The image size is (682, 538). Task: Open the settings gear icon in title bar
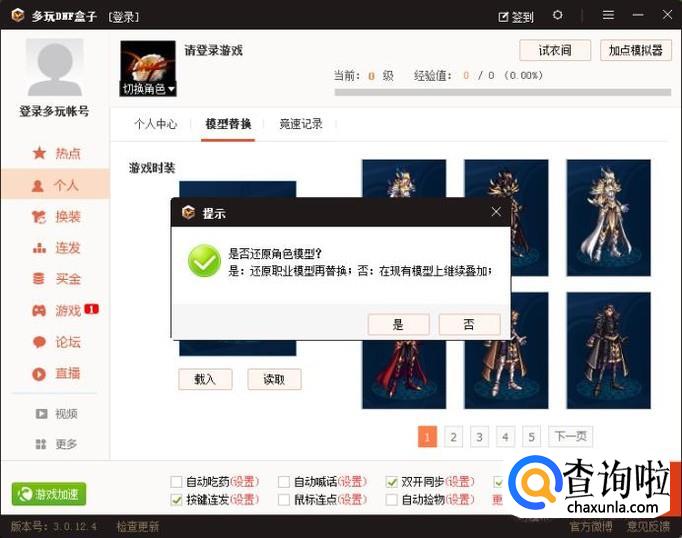click(x=558, y=16)
